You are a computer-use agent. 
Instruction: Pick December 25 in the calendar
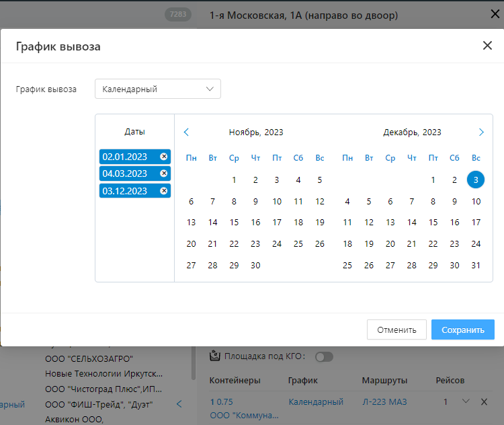347,266
